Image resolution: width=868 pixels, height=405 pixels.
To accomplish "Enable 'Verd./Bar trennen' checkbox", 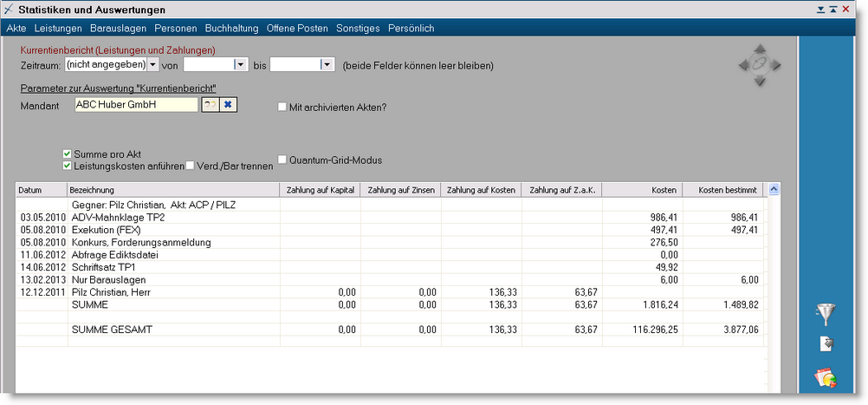I will pyautogui.click(x=190, y=165).
